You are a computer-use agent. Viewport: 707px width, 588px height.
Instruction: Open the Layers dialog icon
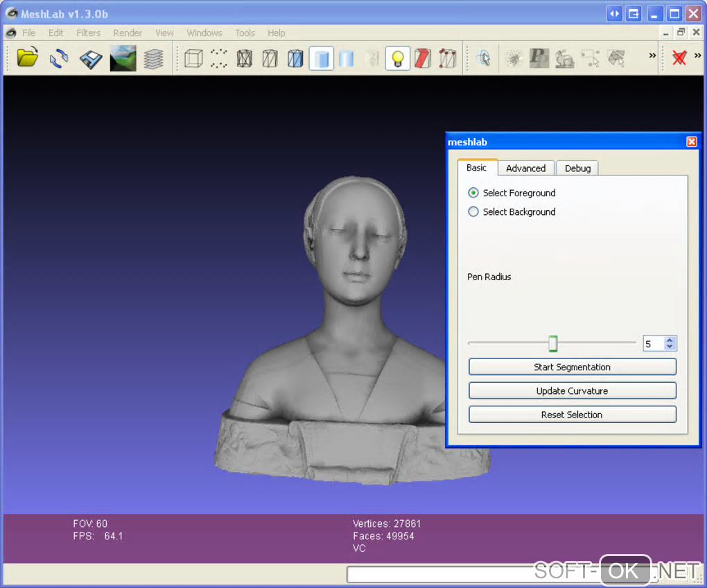(x=154, y=59)
